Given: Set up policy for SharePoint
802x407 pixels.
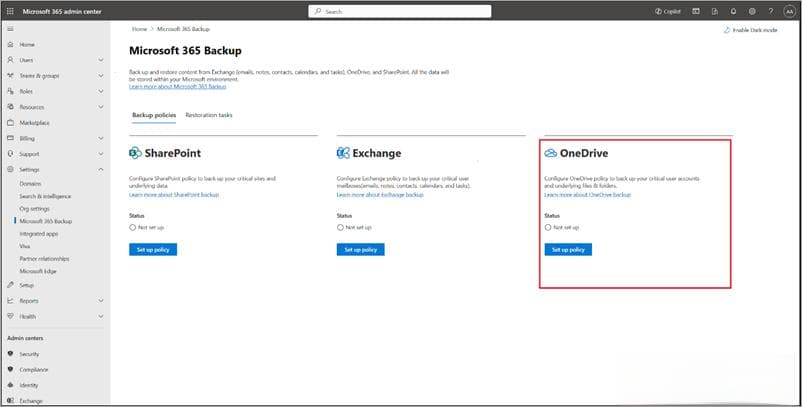Looking at the screenshot, I should [153, 250].
